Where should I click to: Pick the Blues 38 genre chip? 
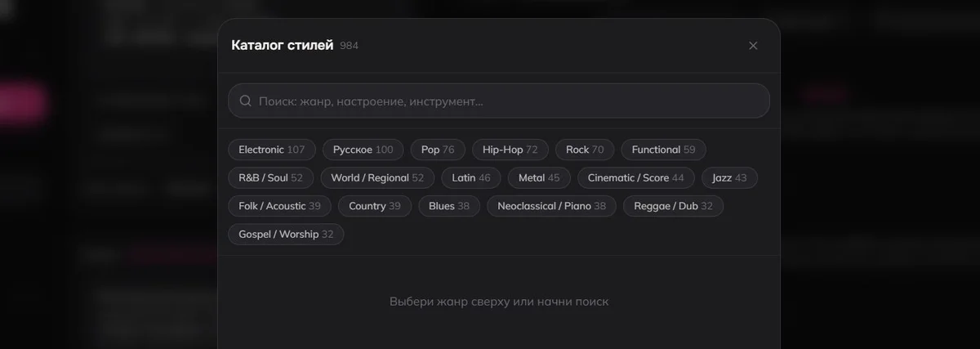449,206
